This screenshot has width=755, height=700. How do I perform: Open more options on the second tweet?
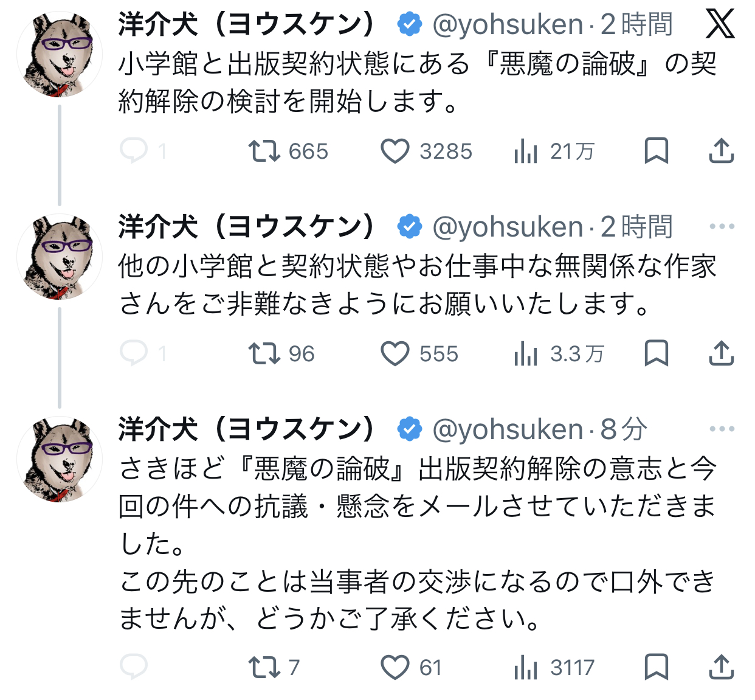point(722,227)
